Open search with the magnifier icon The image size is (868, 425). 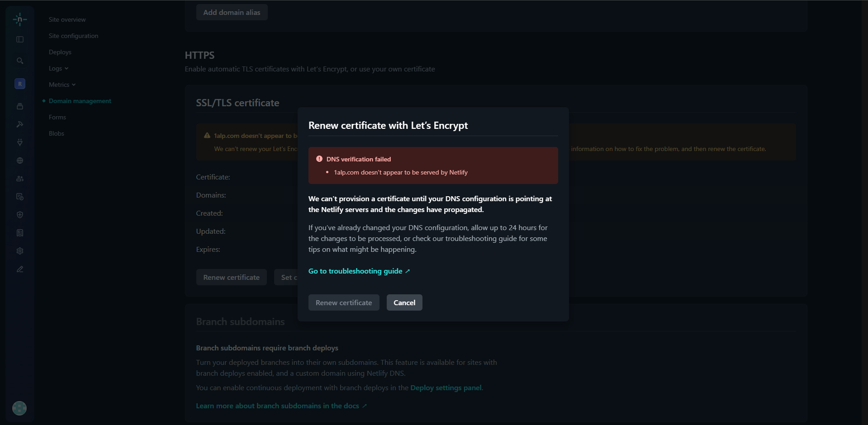click(x=20, y=61)
